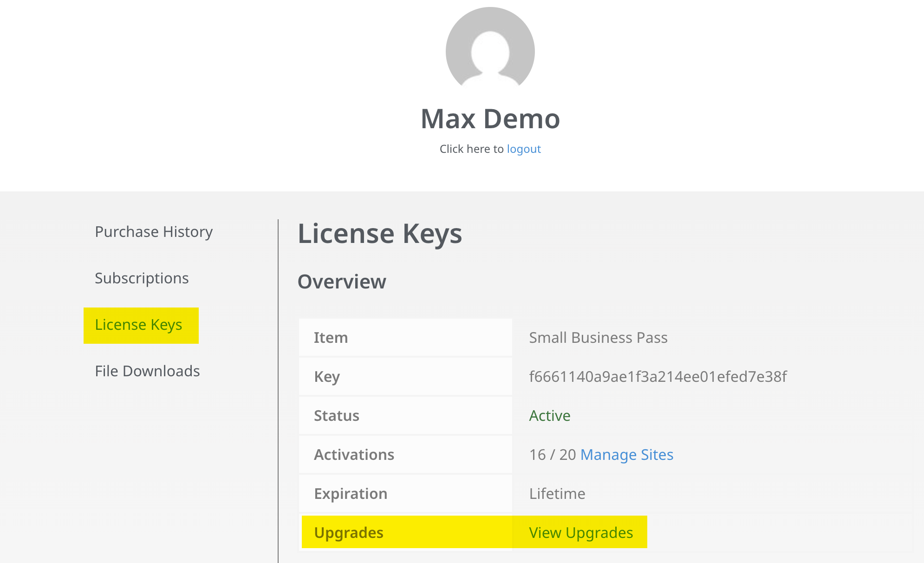Click the Manage Sites link
The width and height of the screenshot is (924, 563).
(x=626, y=455)
